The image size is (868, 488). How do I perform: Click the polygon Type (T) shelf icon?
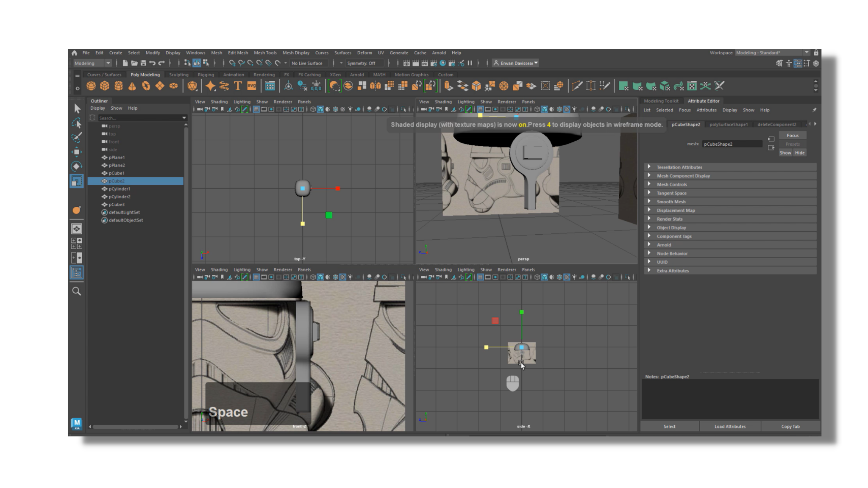pyautogui.click(x=238, y=86)
